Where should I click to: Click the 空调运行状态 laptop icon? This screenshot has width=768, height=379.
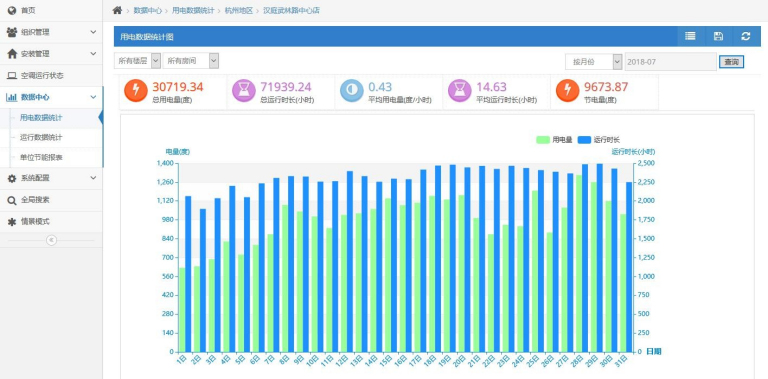(12, 76)
